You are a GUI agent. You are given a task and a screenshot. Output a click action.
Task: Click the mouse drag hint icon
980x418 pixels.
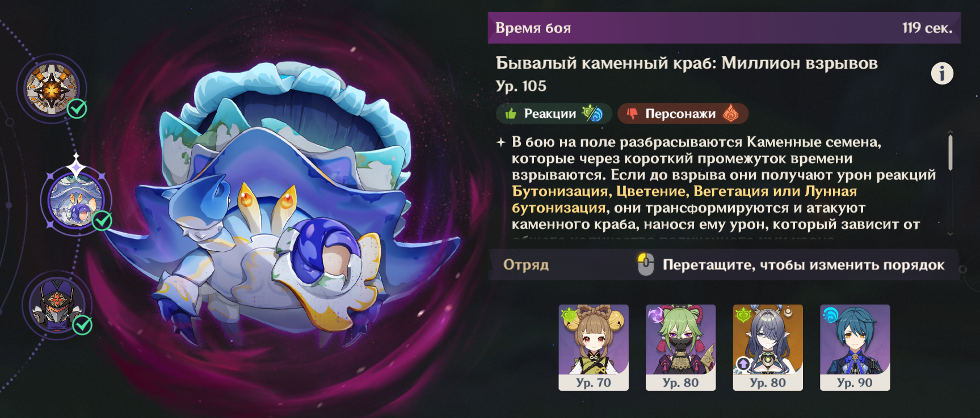pos(646,264)
